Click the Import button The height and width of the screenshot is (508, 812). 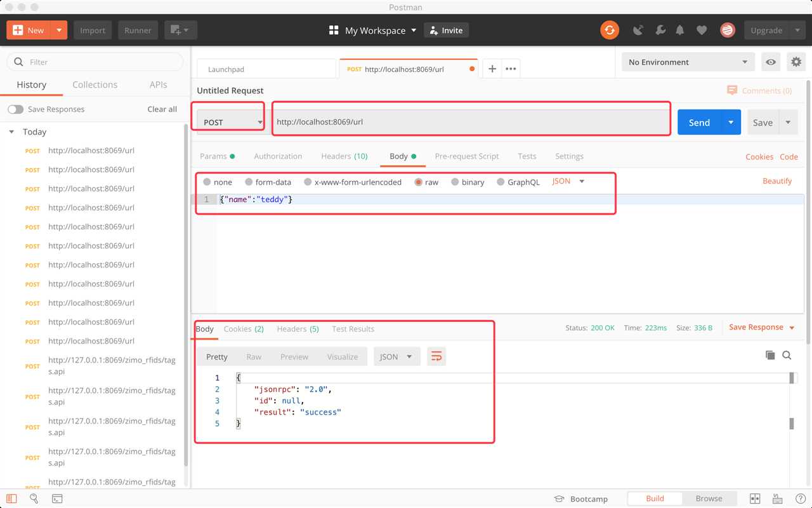click(93, 30)
